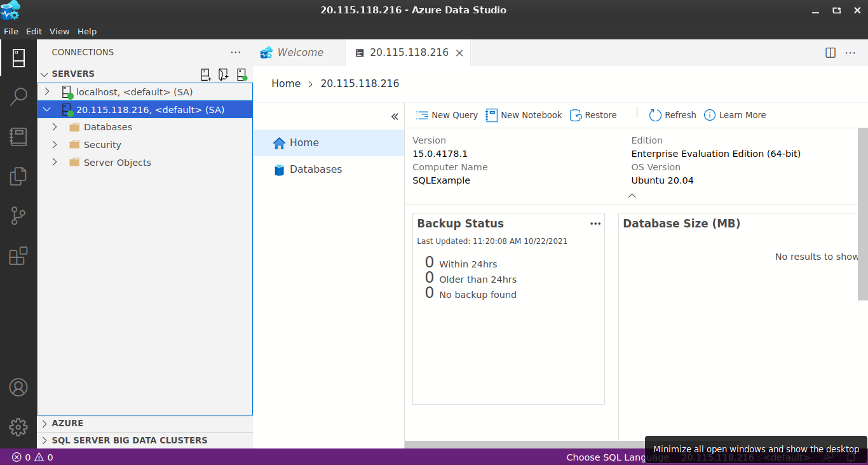Click the Learn More toolbar button
Image resolution: width=868 pixels, height=465 pixels.
(735, 115)
